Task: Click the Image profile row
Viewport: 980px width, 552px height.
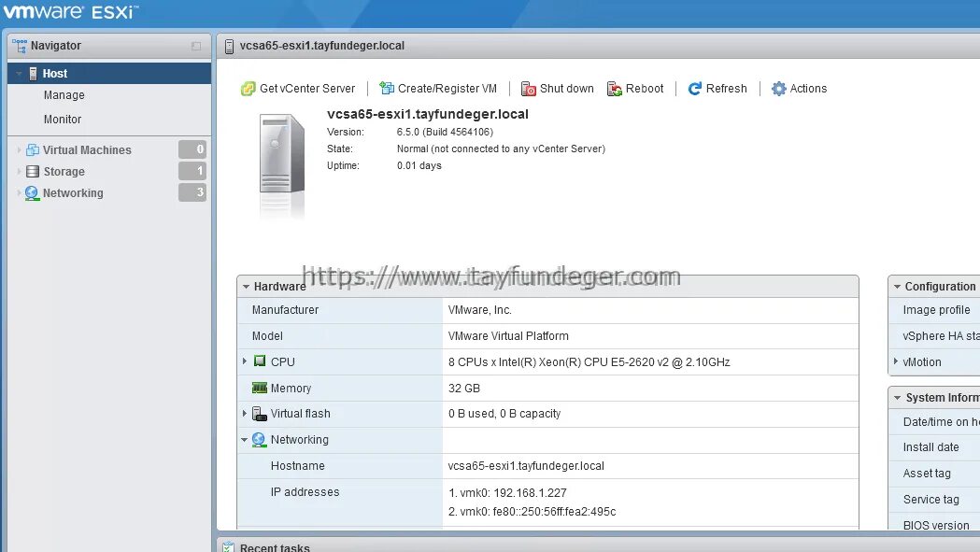Action: (x=934, y=310)
